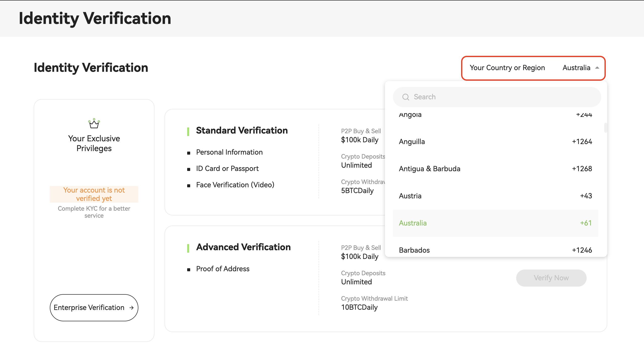Click the crown privileges icon
This screenshot has height=357, width=644.
tap(94, 123)
